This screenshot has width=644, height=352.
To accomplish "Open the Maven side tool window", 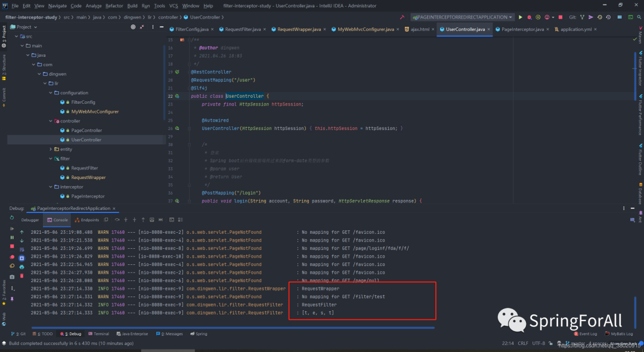I will tap(640, 35).
